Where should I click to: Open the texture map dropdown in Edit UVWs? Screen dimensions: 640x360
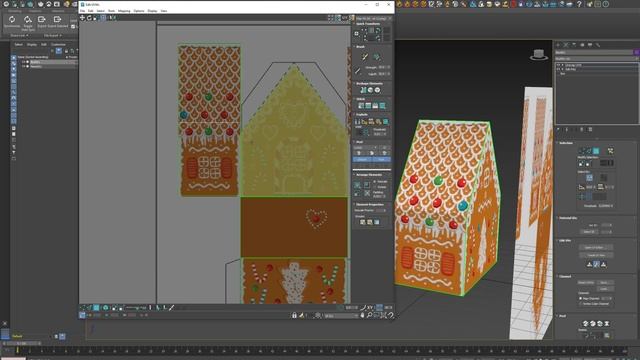point(373,18)
